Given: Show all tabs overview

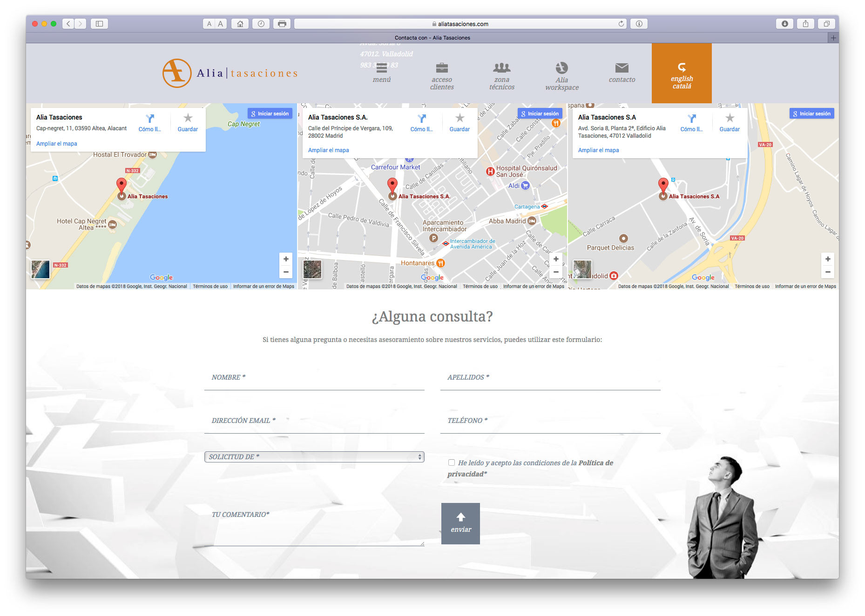Looking at the screenshot, I should click(x=826, y=24).
